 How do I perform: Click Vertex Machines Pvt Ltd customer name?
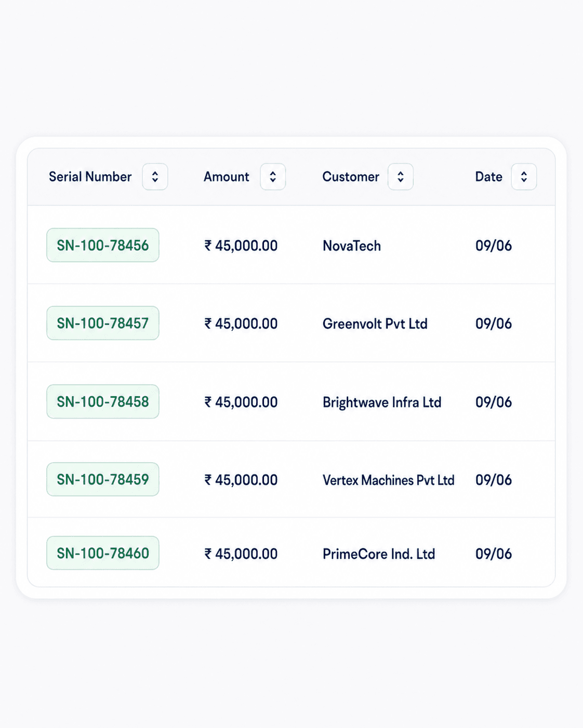[389, 480]
